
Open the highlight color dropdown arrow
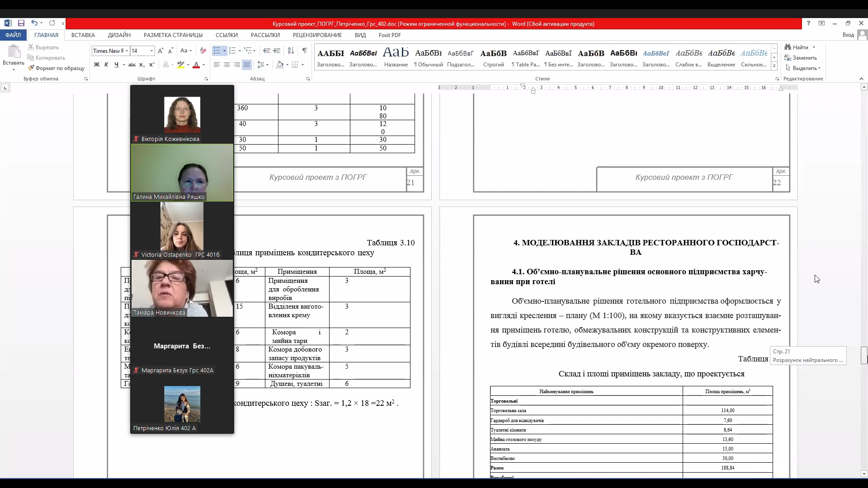point(188,65)
